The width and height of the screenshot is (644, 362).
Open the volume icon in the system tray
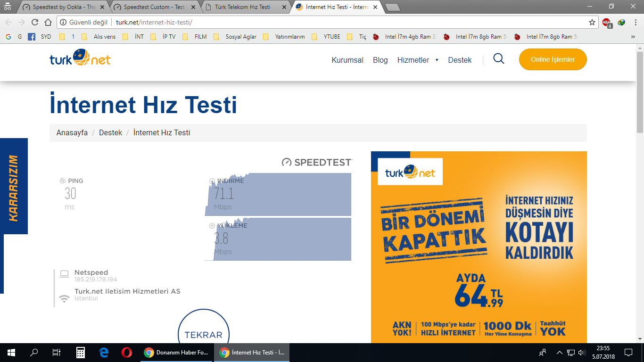pyautogui.click(x=582, y=353)
